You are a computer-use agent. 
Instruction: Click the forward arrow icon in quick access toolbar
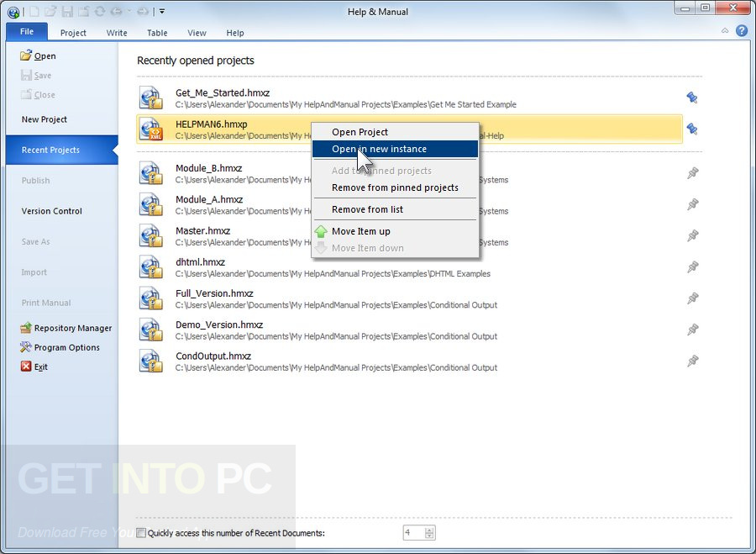click(142, 11)
